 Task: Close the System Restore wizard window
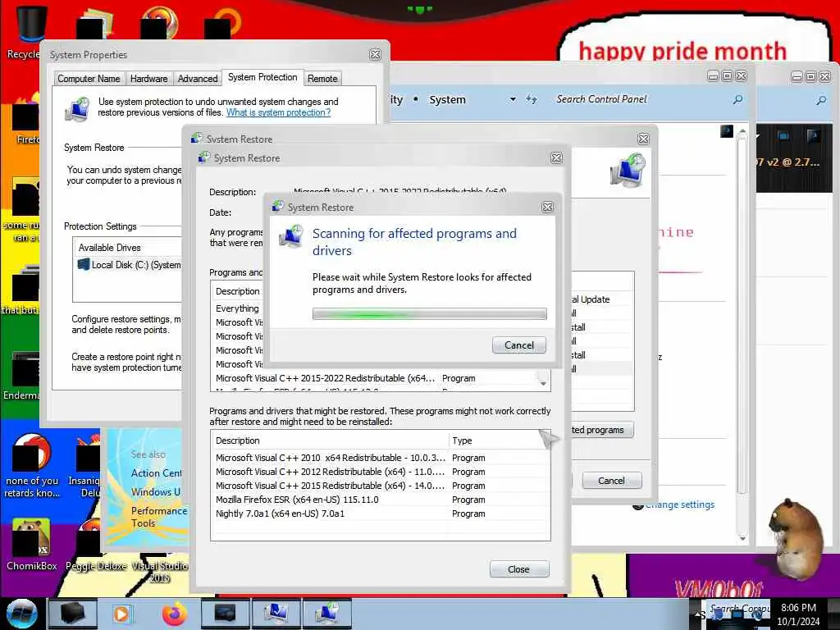[x=643, y=139]
